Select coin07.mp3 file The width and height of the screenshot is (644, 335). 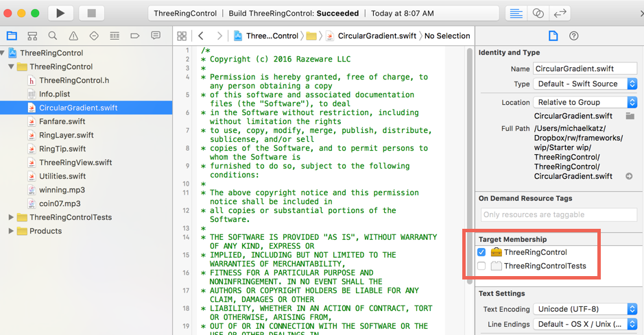(60, 203)
